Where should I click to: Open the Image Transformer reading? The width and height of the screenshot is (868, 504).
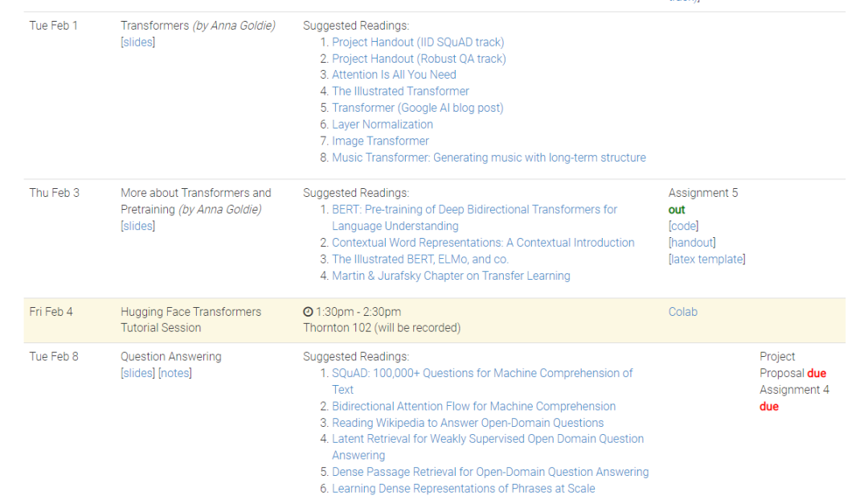380,141
